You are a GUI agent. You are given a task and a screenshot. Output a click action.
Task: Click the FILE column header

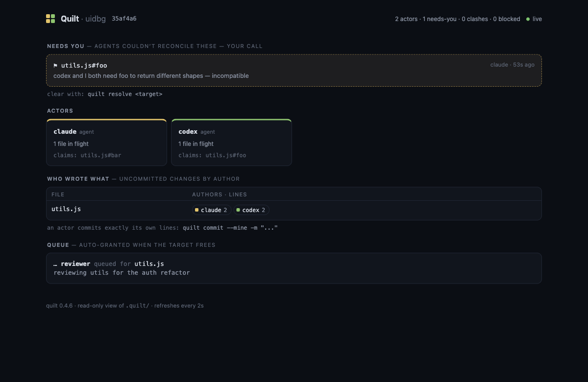(58, 194)
